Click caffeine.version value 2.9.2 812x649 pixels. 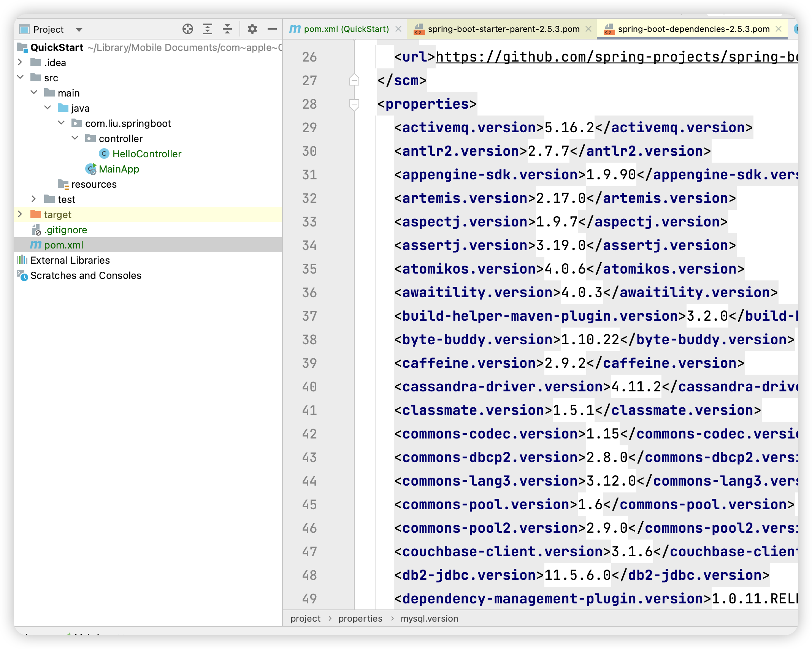(x=565, y=363)
